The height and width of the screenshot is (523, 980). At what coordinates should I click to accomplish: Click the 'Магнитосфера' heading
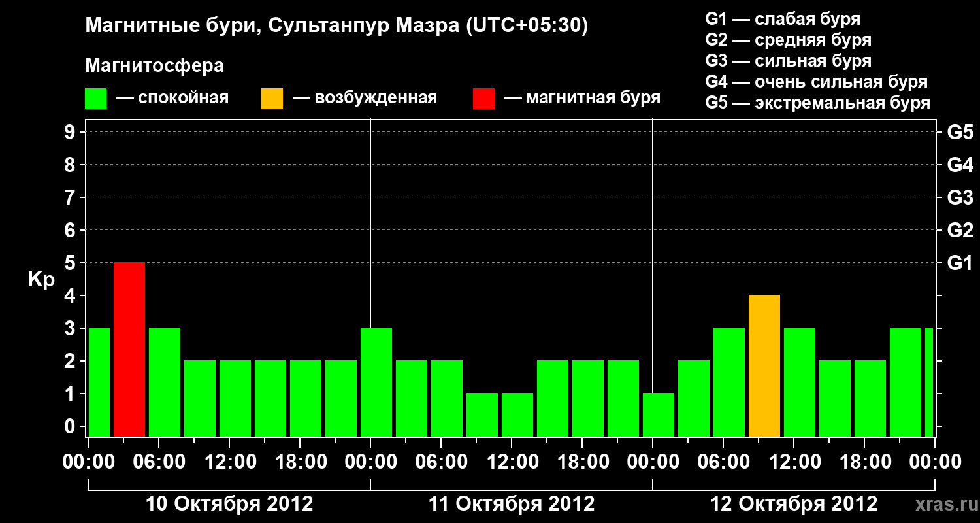click(155, 66)
